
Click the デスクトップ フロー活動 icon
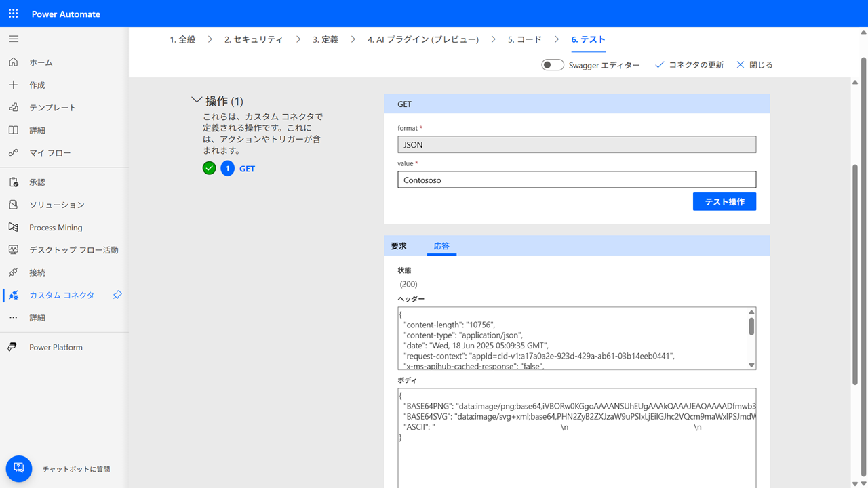14,249
